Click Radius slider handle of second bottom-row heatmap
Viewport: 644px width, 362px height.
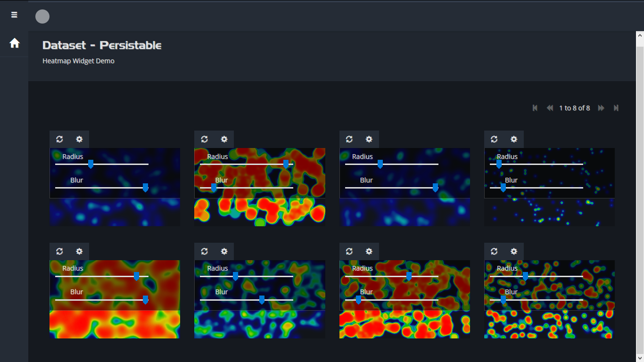click(235, 276)
